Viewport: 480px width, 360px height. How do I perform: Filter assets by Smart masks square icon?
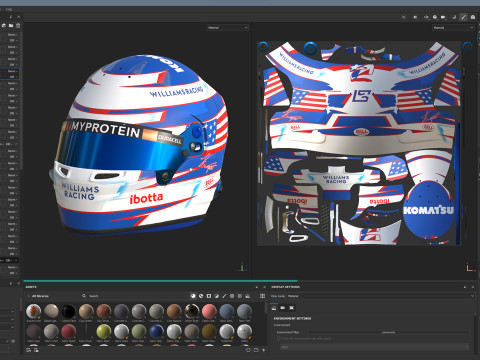(x=209, y=296)
